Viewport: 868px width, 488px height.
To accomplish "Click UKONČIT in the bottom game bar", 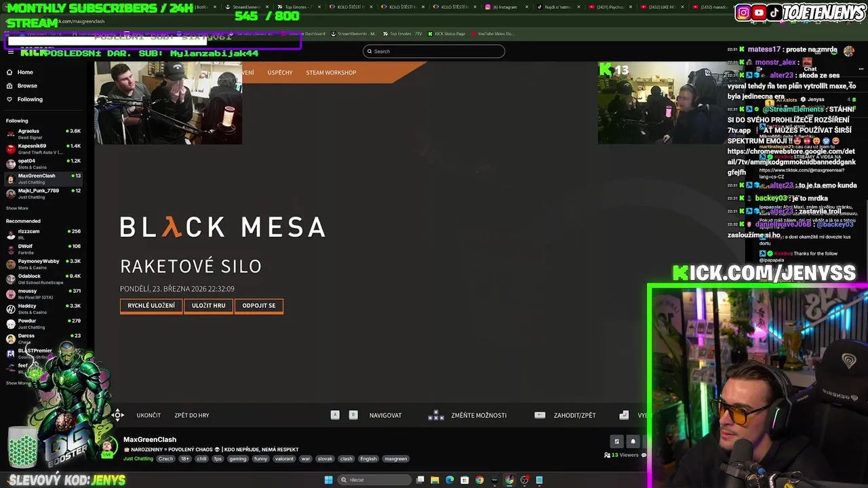I will 149,415.
